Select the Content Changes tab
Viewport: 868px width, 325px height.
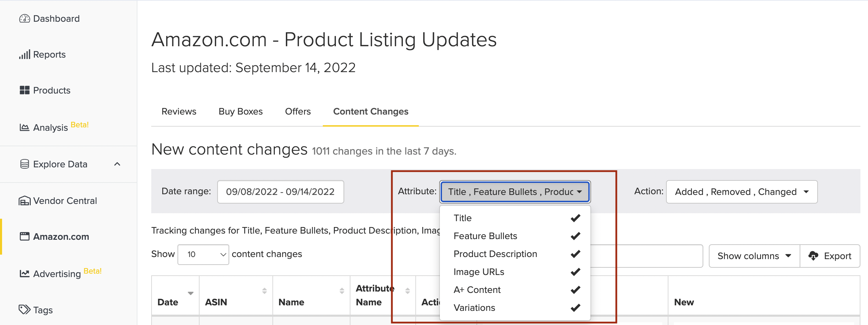[x=371, y=111]
